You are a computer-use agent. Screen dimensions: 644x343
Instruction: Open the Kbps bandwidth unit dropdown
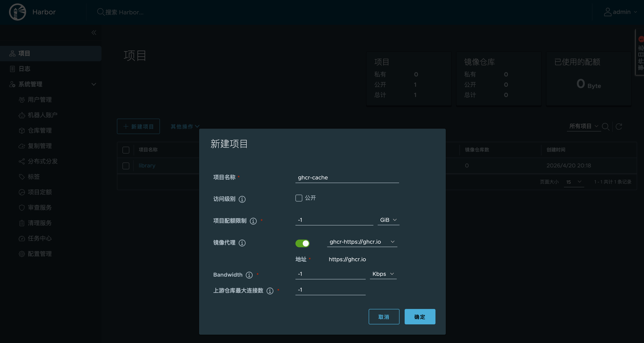(x=383, y=274)
